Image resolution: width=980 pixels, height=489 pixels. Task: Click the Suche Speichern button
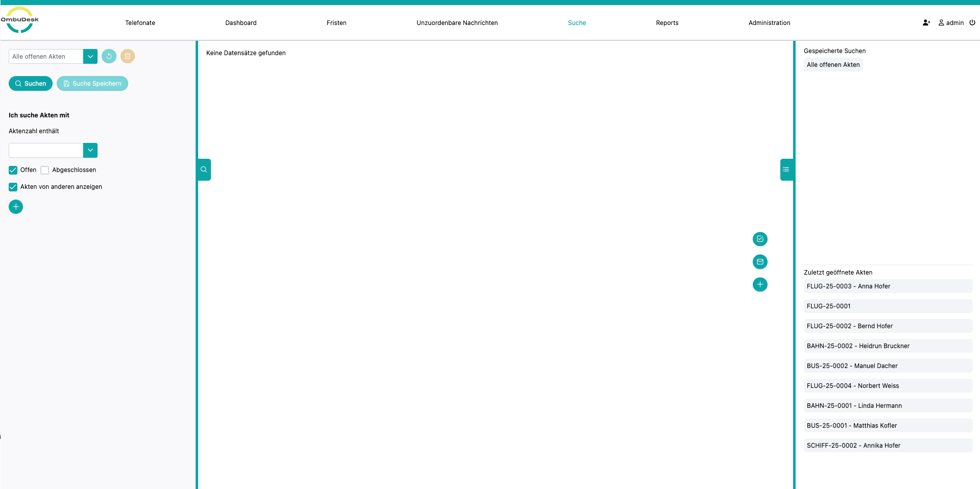(x=92, y=84)
